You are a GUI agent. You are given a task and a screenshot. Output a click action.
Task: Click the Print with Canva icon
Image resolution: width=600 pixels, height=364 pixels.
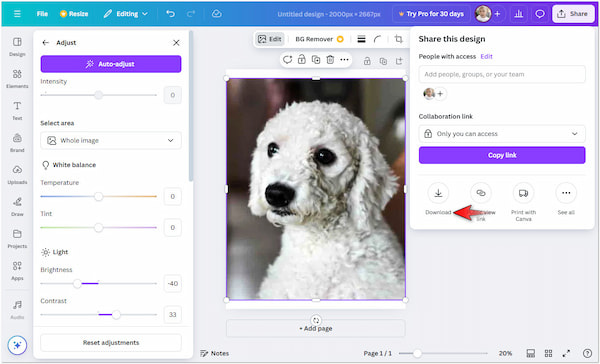click(523, 193)
